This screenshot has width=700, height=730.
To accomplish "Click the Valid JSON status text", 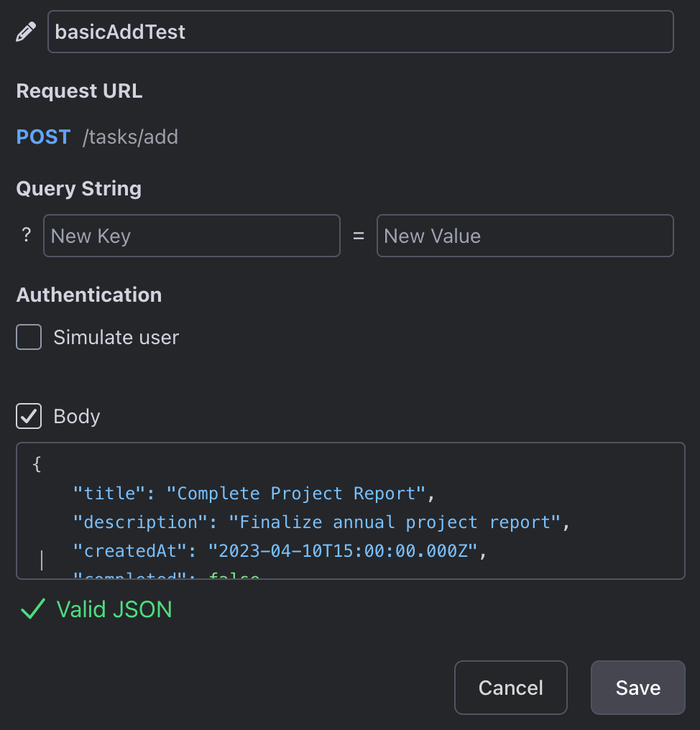I will pos(114,610).
